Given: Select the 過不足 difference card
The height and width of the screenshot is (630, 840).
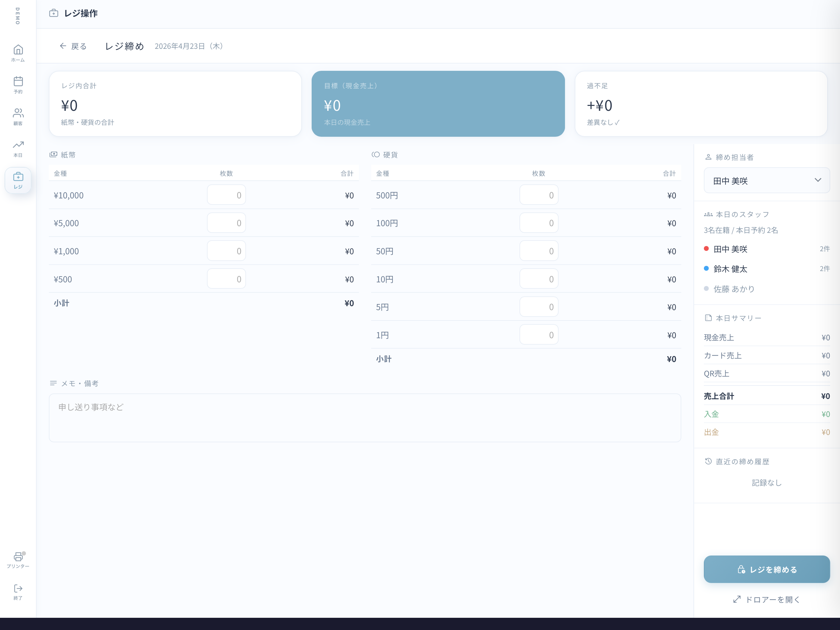Looking at the screenshot, I should click(x=701, y=104).
